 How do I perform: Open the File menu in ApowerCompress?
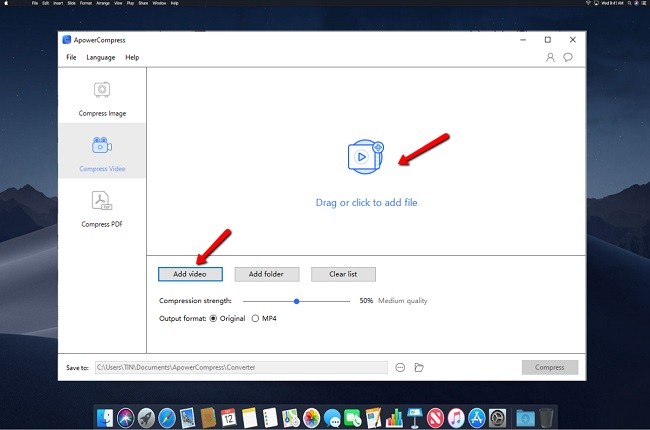[x=71, y=57]
